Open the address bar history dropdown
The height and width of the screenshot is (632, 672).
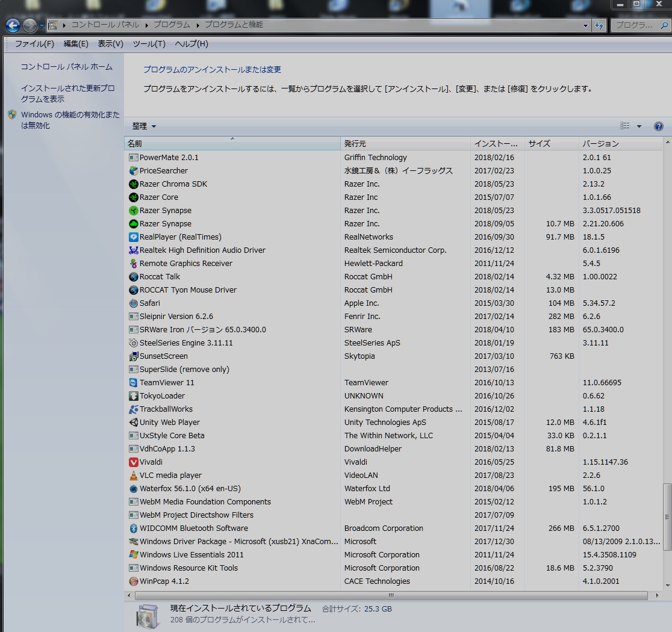click(x=585, y=25)
